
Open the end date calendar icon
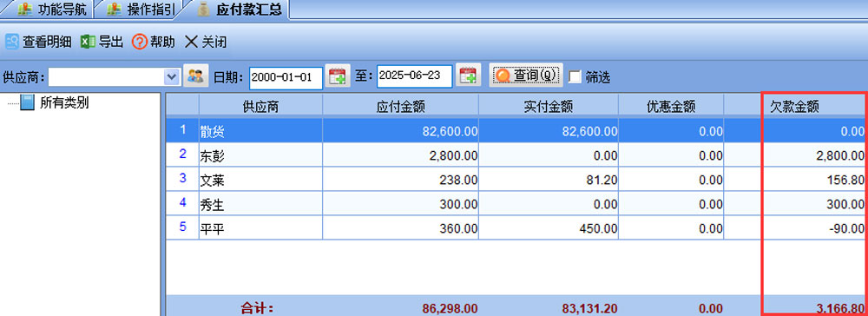pos(469,76)
